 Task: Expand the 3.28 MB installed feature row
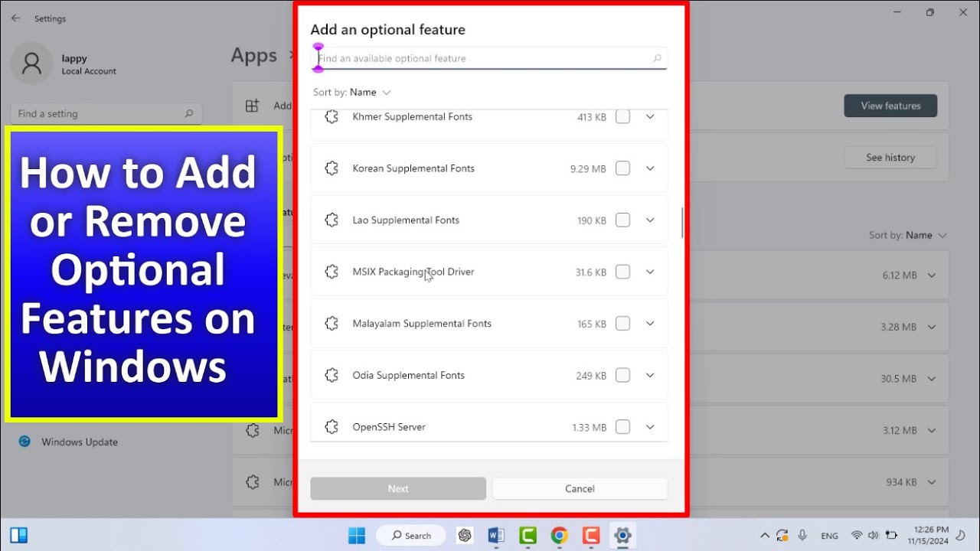pyautogui.click(x=932, y=327)
